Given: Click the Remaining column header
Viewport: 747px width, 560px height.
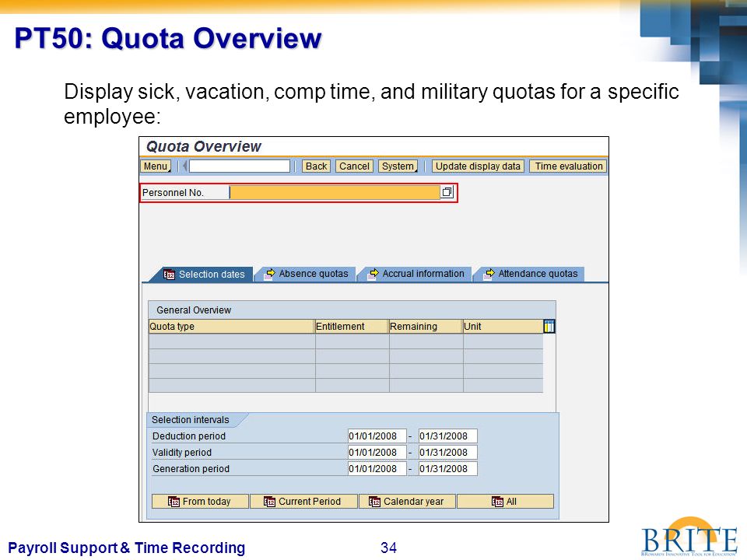Looking at the screenshot, I should (426, 326).
